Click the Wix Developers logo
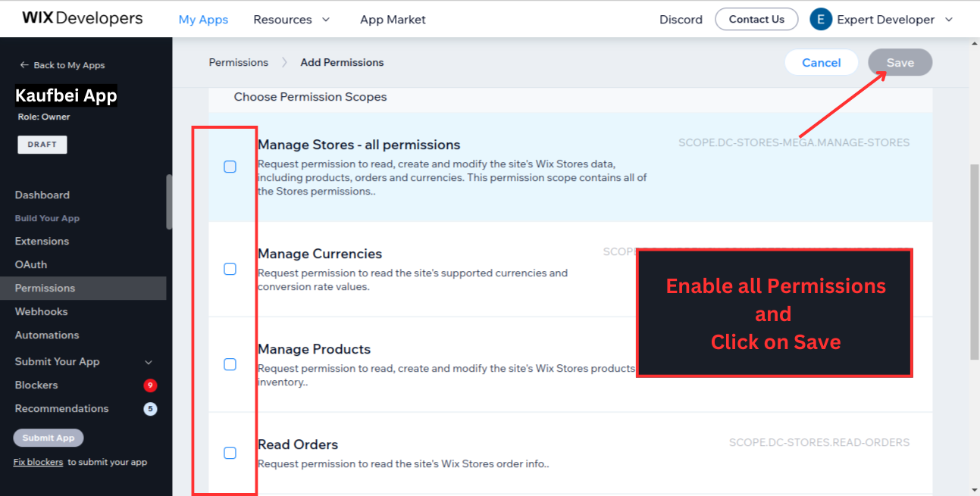The width and height of the screenshot is (980, 496). coord(82,18)
